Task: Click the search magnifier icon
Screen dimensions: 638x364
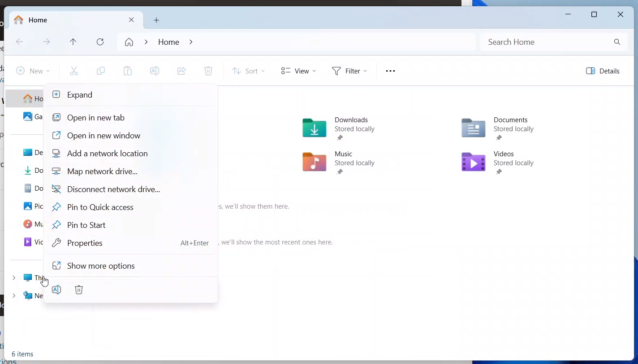Action: [617, 42]
